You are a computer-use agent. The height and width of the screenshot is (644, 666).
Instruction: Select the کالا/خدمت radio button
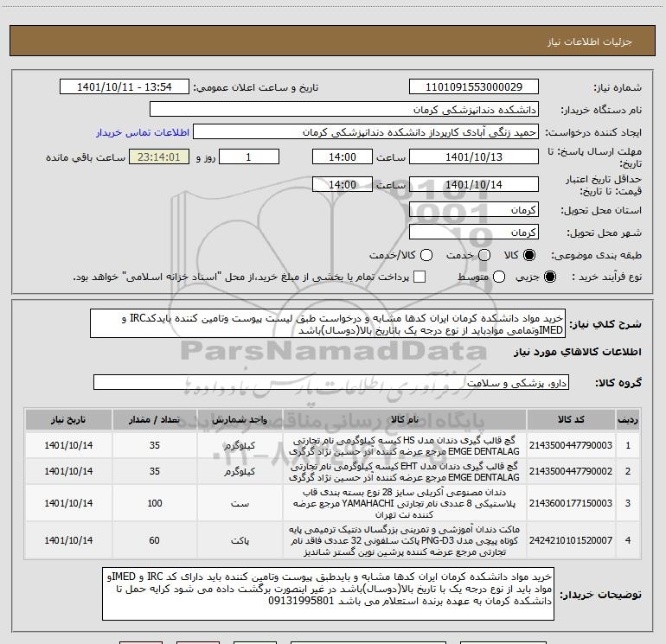[x=426, y=255]
